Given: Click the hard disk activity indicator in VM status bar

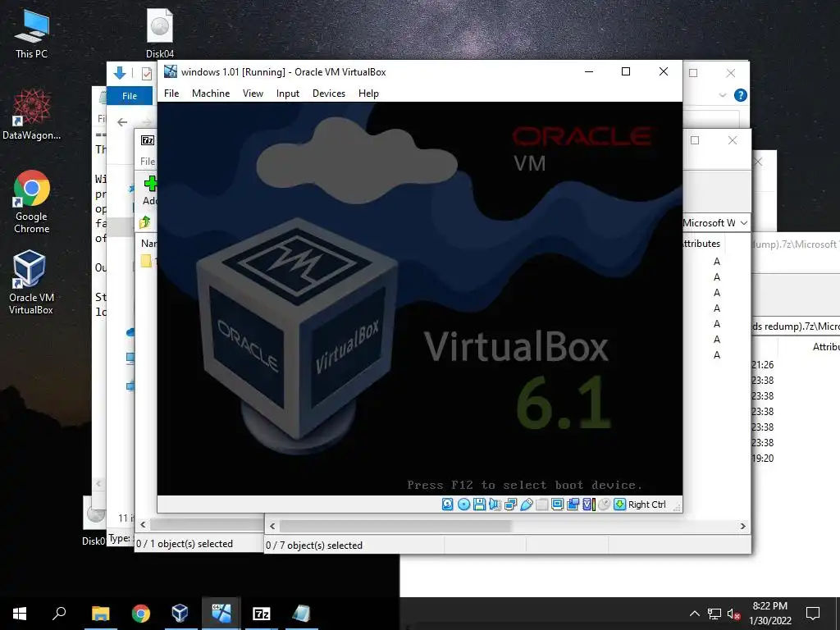Looking at the screenshot, I should 447,504.
